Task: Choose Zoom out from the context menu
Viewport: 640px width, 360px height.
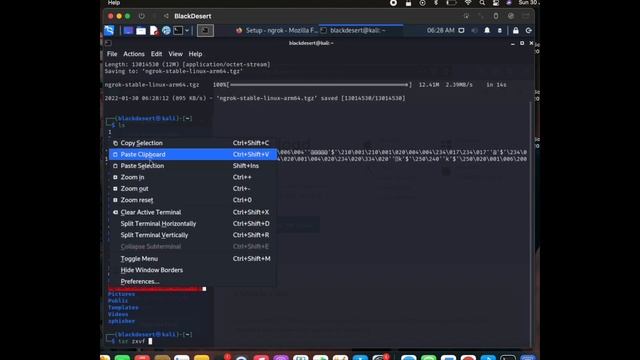Action: pyautogui.click(x=192, y=189)
